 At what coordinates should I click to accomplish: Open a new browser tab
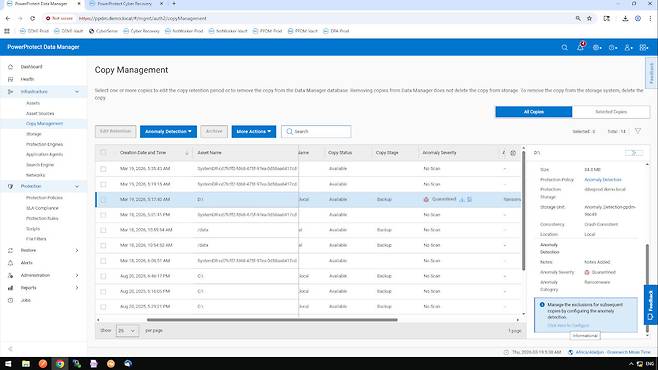pyautogui.click(x=174, y=4)
